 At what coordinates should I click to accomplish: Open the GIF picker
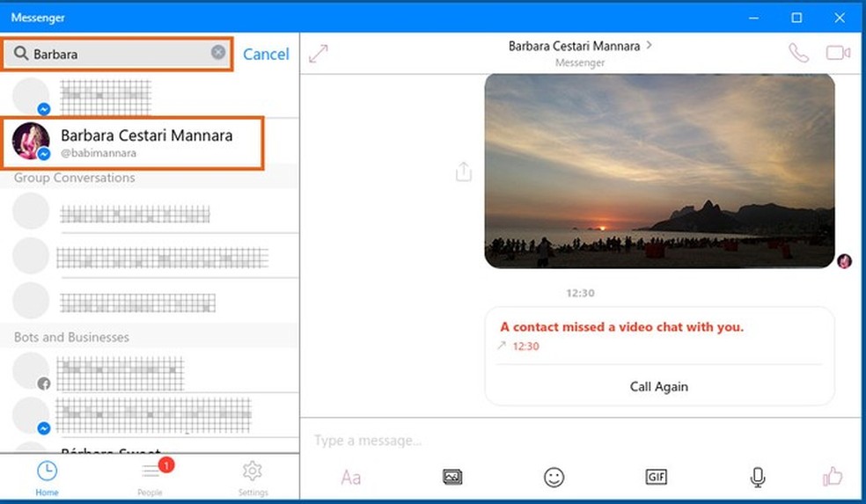click(656, 477)
